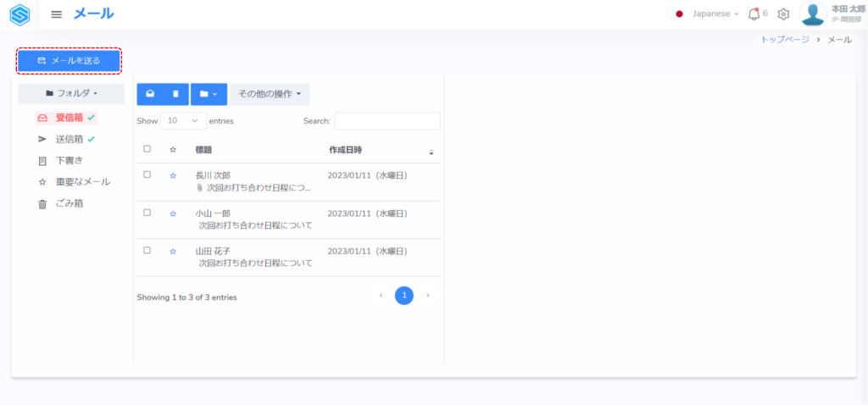
Task: Click the trash delete icon in toolbar
Action: tap(175, 94)
